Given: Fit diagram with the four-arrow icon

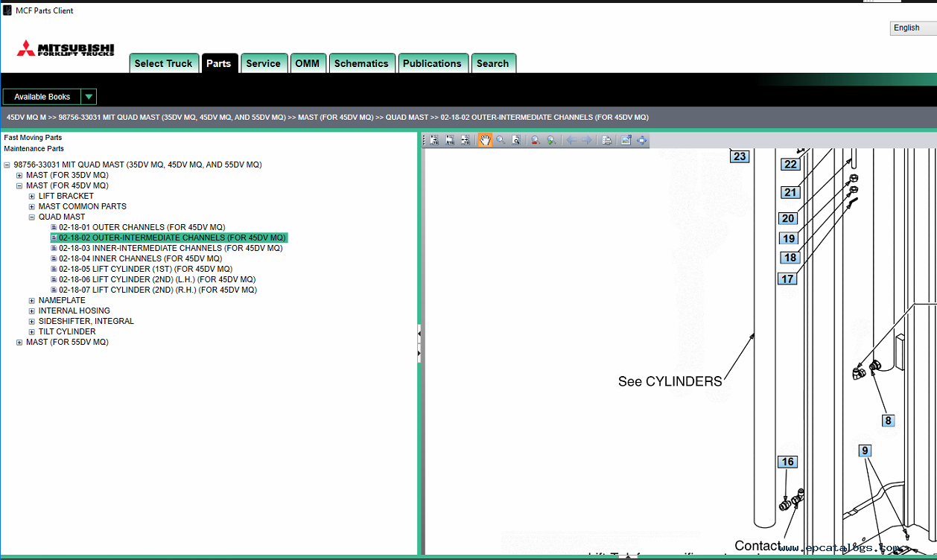Looking at the screenshot, I should [x=641, y=140].
